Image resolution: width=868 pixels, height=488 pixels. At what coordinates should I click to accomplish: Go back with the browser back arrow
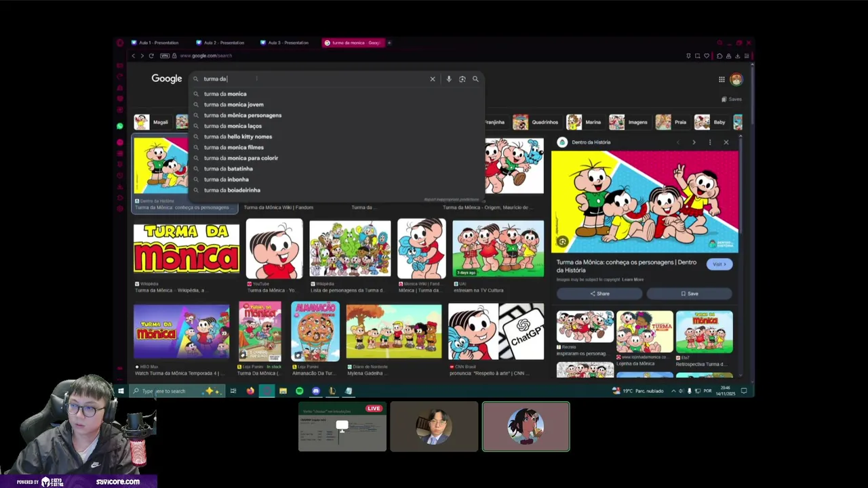coord(134,56)
